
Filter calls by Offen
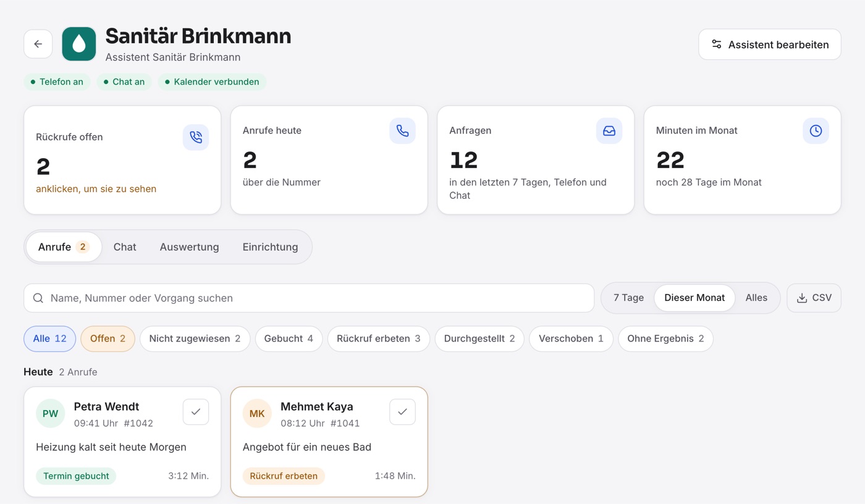click(x=108, y=338)
